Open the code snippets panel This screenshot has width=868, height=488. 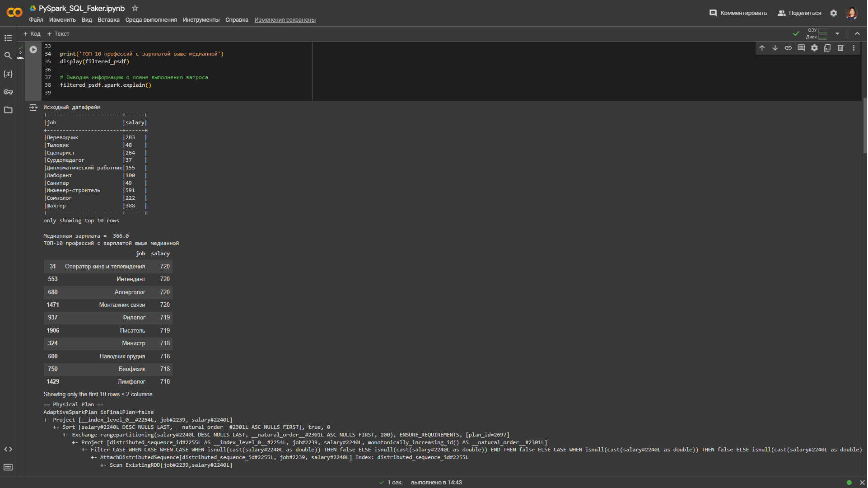(8, 450)
